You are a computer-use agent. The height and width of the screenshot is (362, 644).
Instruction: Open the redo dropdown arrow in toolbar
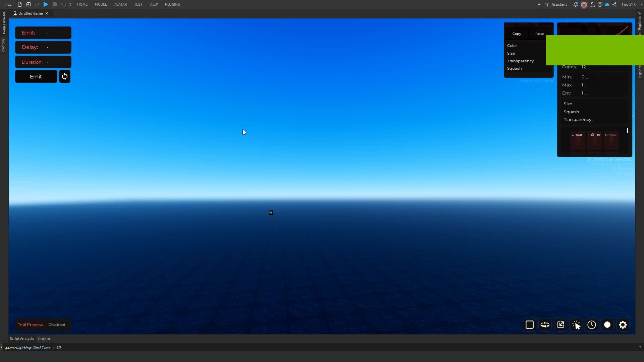tap(70, 4)
